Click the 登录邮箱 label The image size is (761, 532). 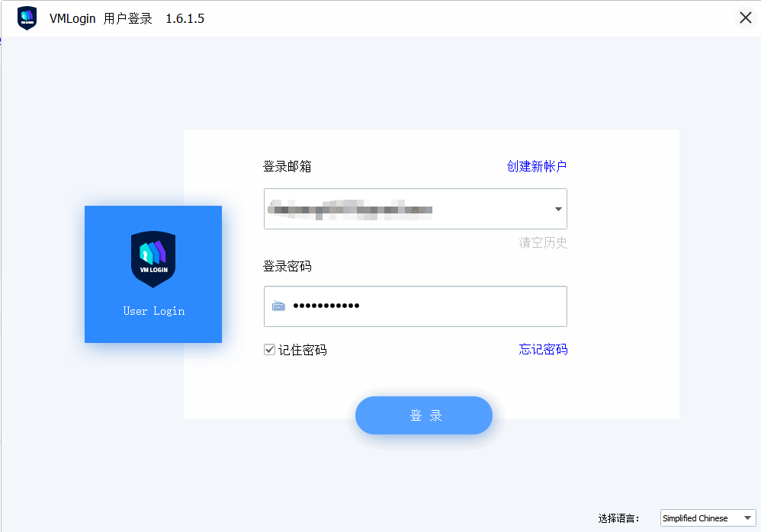pos(287,166)
